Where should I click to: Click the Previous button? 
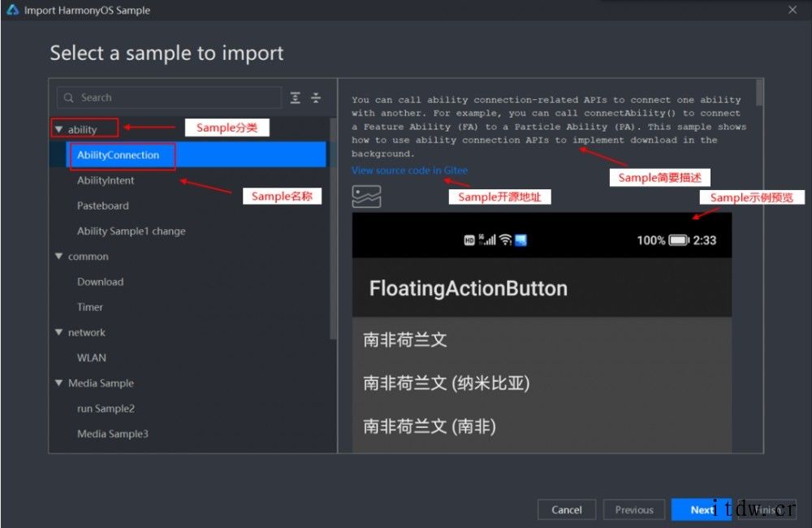coord(634,510)
